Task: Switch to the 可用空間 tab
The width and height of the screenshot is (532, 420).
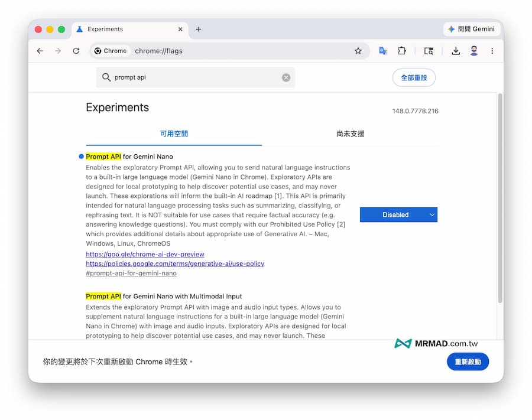Action: pyautogui.click(x=174, y=134)
